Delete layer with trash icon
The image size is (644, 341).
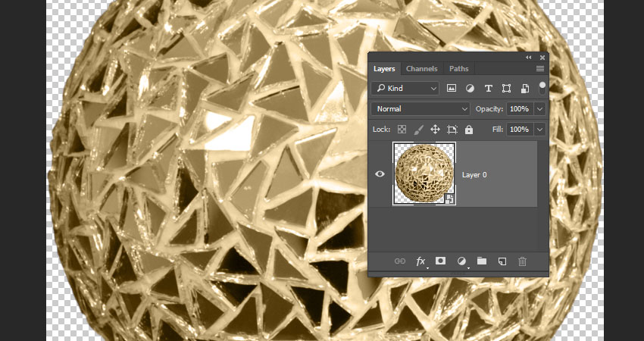click(x=522, y=261)
